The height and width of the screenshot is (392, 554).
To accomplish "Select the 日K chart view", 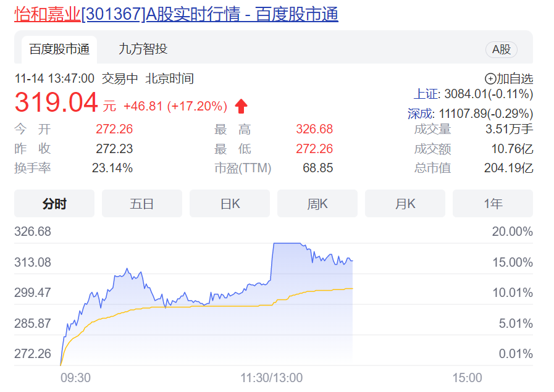I will 230,204.
